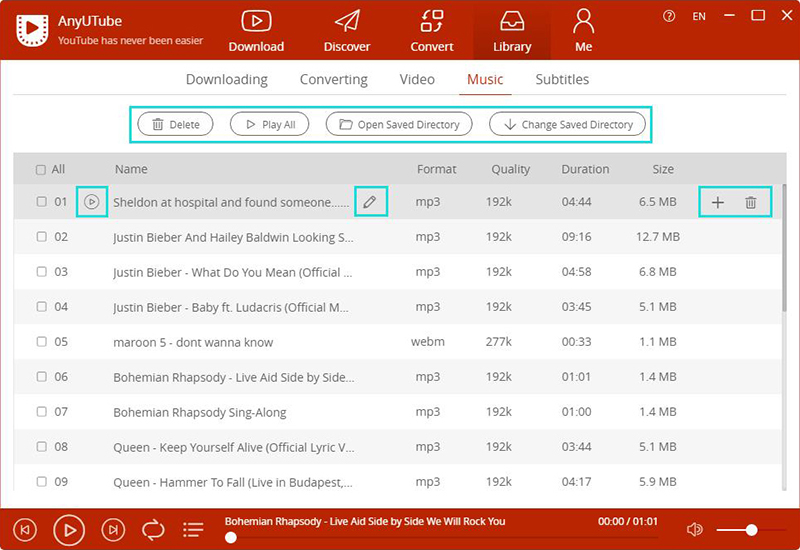Select Bohemian Rhapsody Sing-Along track

click(199, 412)
